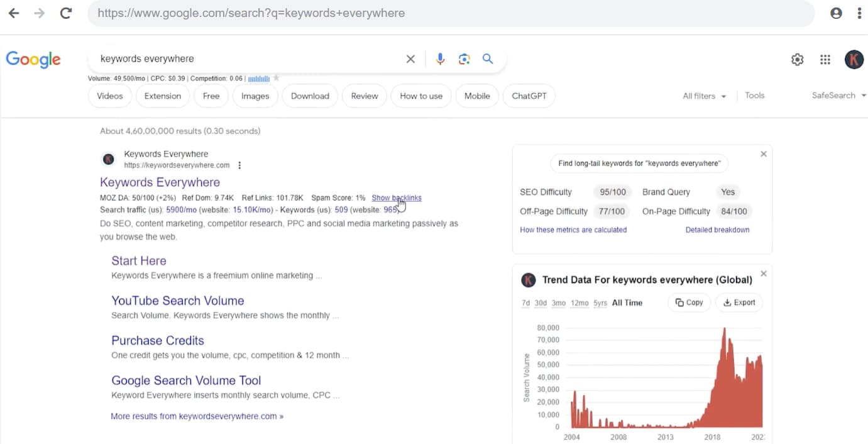The height and width of the screenshot is (444, 868).
Task: Clear the search box with the X
Action: 410,59
